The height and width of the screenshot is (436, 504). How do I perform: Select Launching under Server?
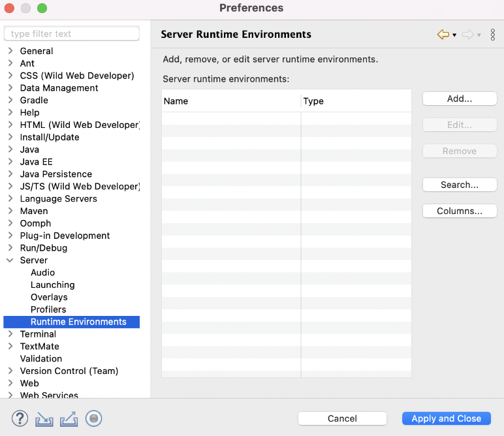point(53,285)
